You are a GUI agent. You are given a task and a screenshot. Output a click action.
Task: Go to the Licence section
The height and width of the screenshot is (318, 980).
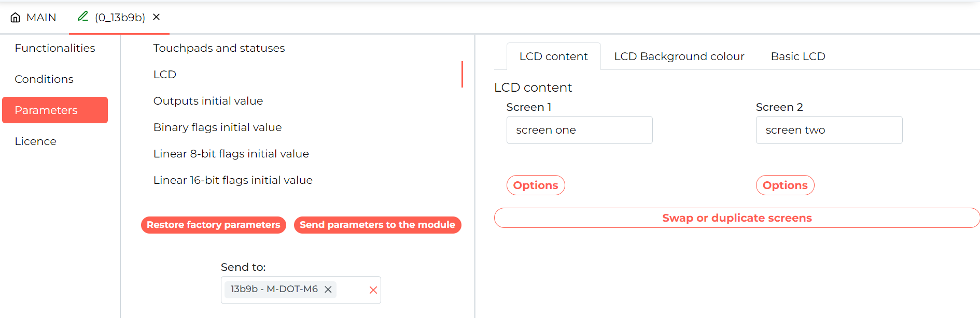[x=35, y=141]
